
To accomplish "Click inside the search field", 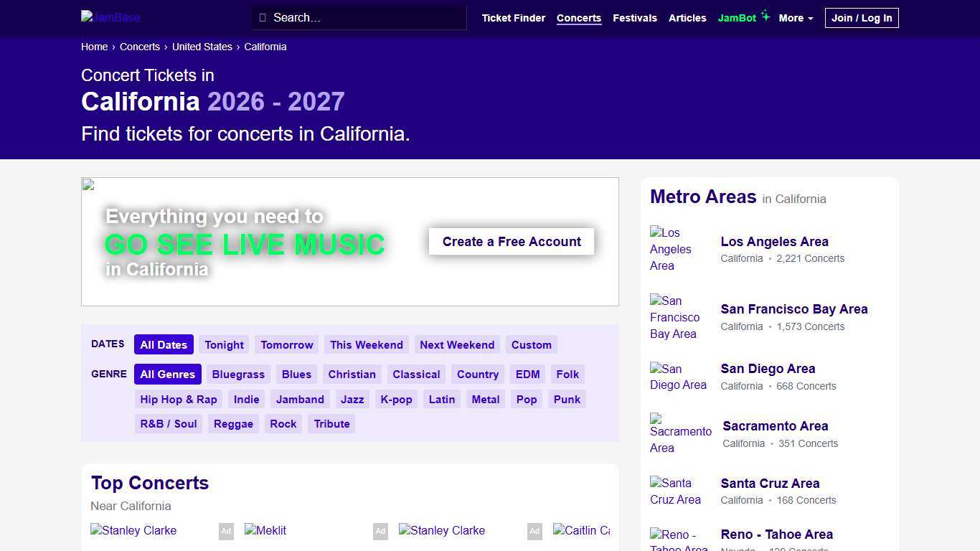I will pos(359,17).
